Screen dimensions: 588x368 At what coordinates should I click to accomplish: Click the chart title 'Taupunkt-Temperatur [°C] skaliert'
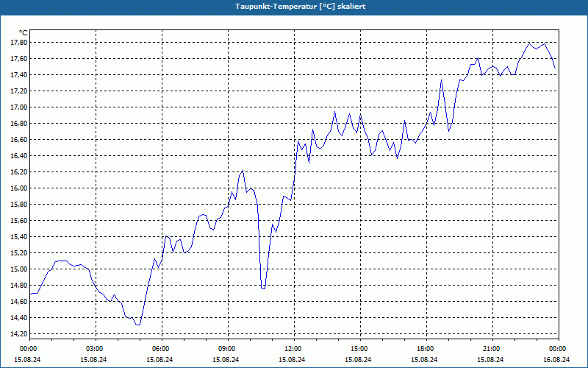(301, 7)
